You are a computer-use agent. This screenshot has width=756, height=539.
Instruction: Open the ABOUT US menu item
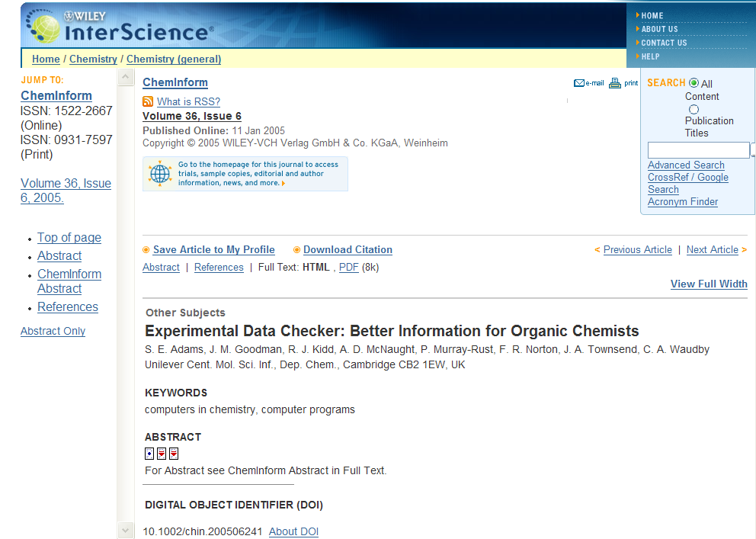[659, 29]
